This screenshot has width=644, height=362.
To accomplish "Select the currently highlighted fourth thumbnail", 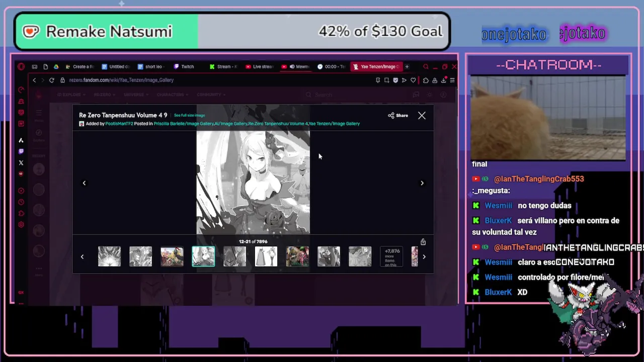I will tap(203, 256).
